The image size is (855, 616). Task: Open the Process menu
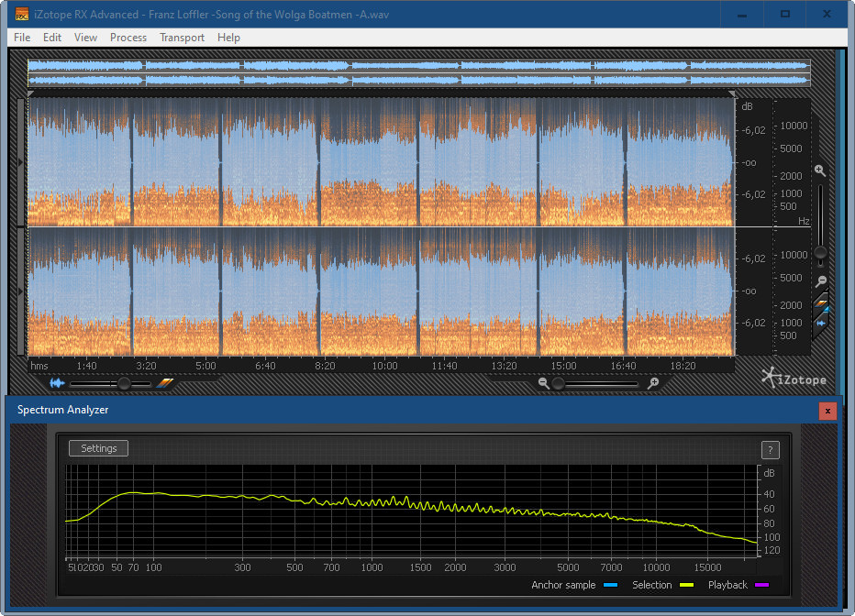pyautogui.click(x=128, y=38)
